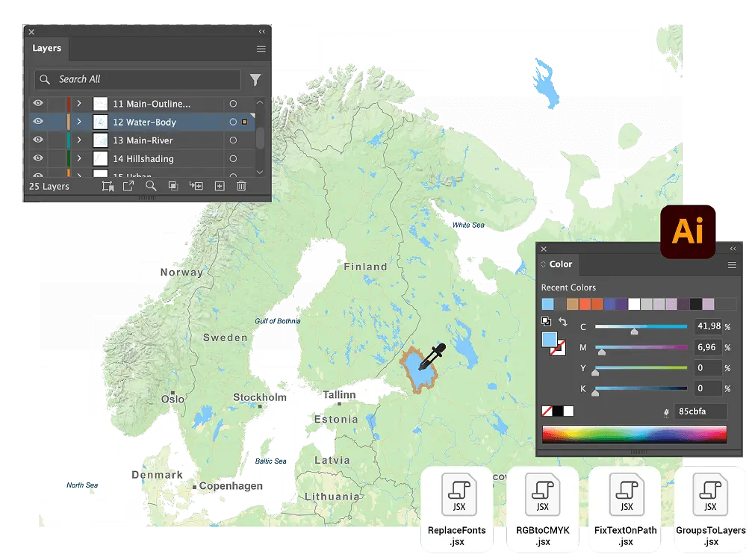Click the Adobe Illustrator Ai logo
The height and width of the screenshot is (560, 752).
point(688,232)
